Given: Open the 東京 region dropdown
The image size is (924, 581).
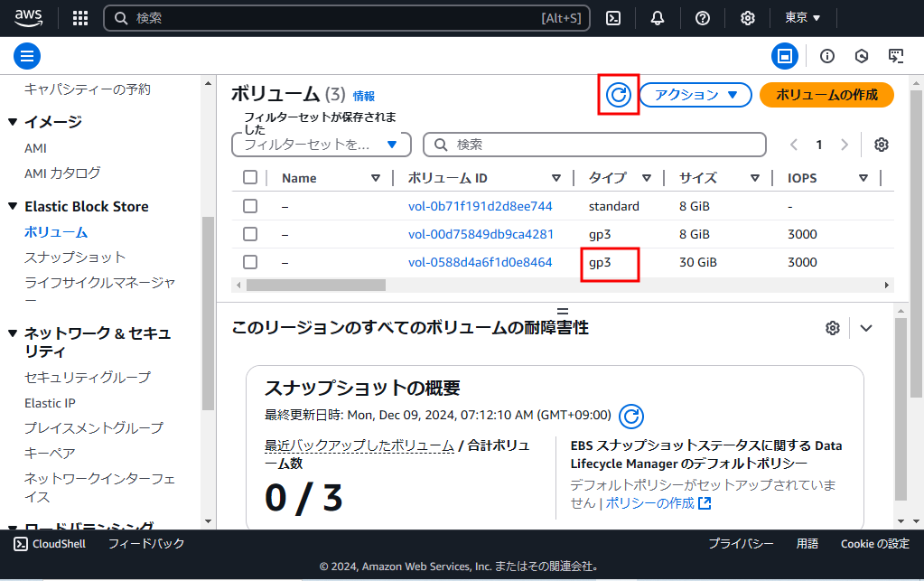Looking at the screenshot, I should [802, 18].
